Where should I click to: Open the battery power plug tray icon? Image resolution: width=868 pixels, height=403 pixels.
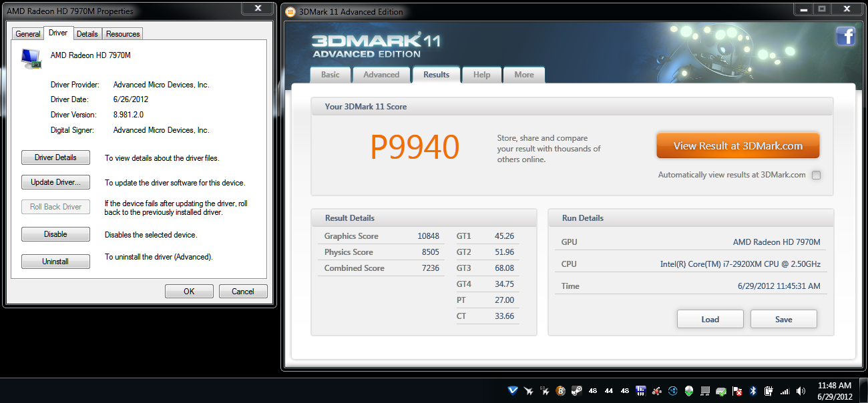coord(769,391)
